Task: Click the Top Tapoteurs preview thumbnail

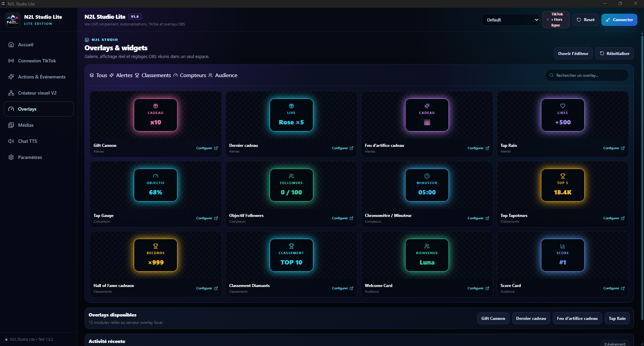Action: click(x=563, y=185)
